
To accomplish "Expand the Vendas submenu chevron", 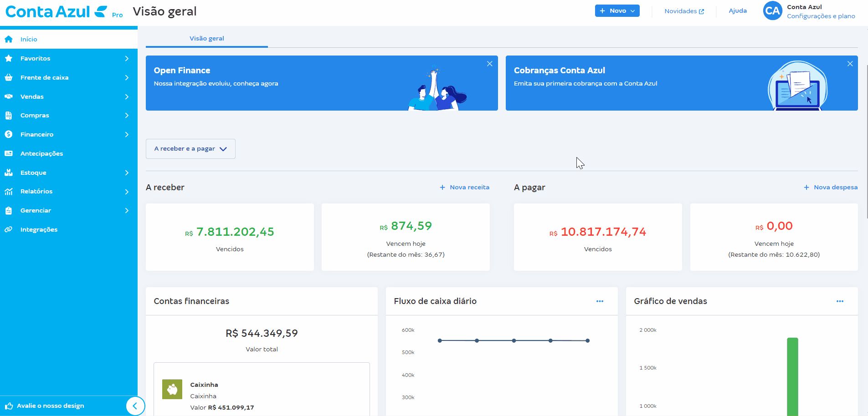I will [127, 96].
